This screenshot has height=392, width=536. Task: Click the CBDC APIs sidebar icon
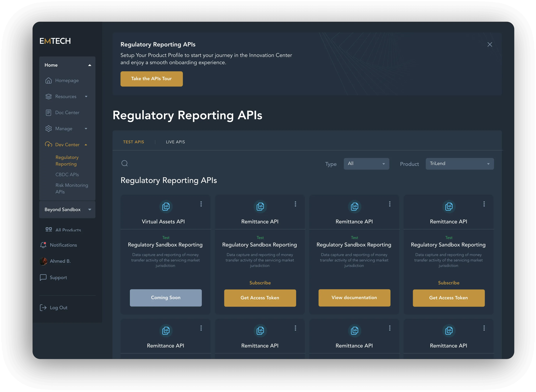[66, 174]
